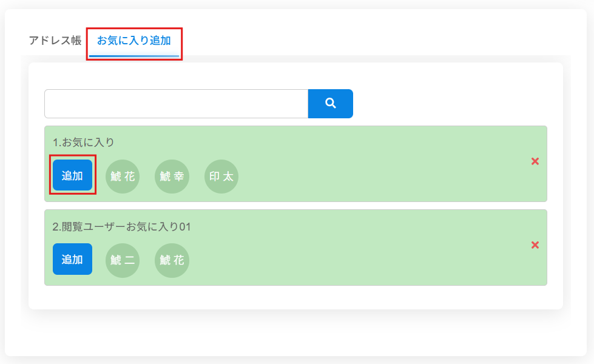Click the 2.閲覧ユーザーお気に入り01 group title
The height and width of the screenshot is (364, 594).
point(122,227)
